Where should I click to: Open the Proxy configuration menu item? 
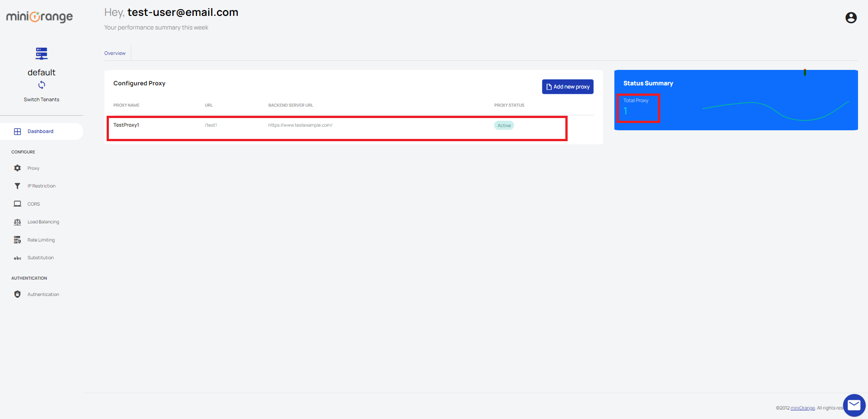click(x=33, y=168)
